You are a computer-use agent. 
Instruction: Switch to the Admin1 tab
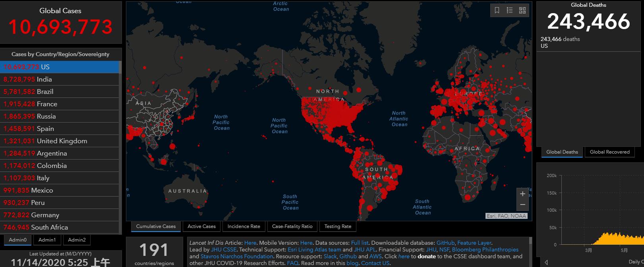point(47,240)
